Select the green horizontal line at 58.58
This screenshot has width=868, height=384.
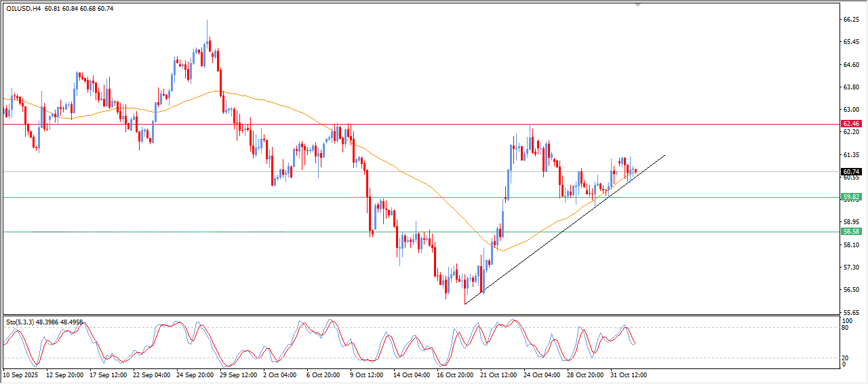coord(203,232)
